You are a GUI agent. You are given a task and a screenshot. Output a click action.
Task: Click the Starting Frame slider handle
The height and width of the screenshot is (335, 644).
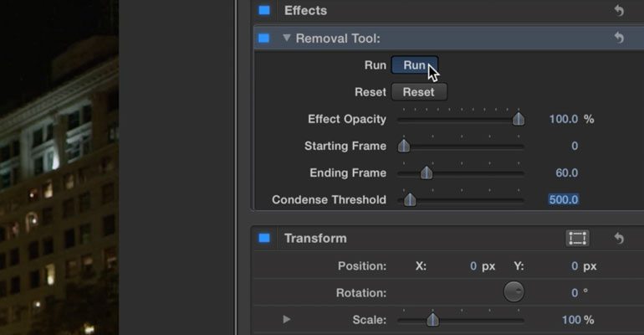[x=404, y=146]
